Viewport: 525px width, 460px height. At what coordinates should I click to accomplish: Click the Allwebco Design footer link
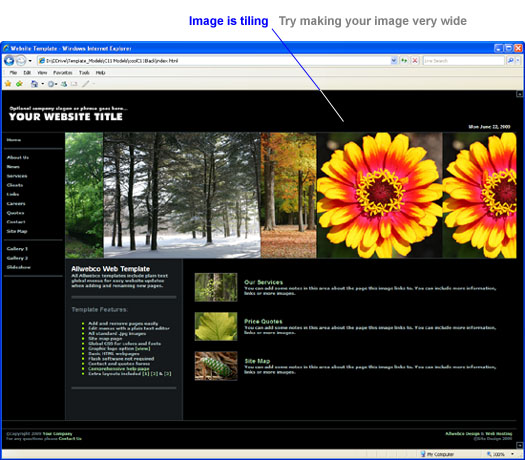(x=462, y=434)
